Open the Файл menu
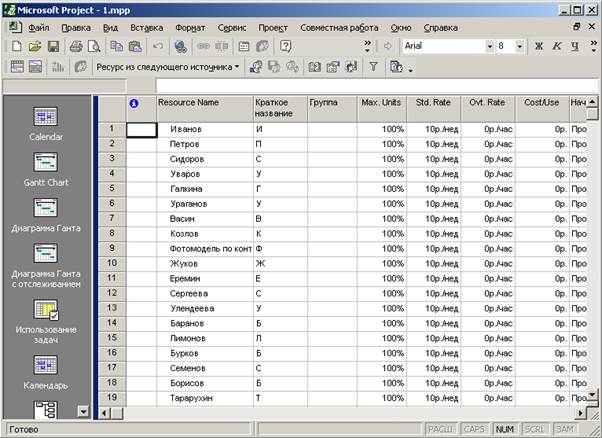The width and height of the screenshot is (602, 438). pos(39,27)
